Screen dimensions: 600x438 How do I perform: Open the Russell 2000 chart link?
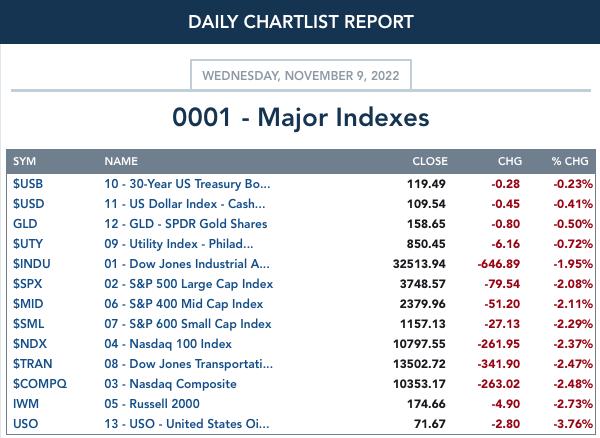pos(152,404)
